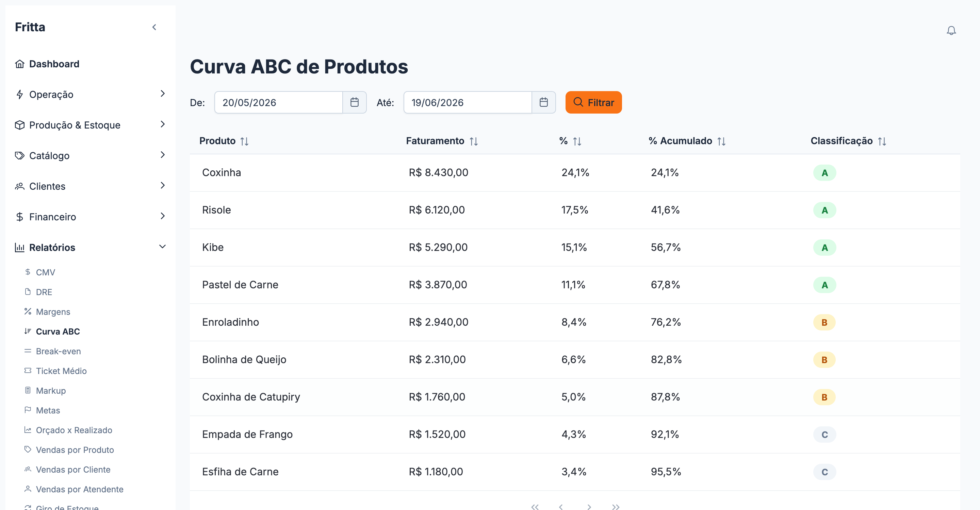Image resolution: width=980 pixels, height=510 pixels.
Task: Sort by % column arrows
Action: click(577, 141)
